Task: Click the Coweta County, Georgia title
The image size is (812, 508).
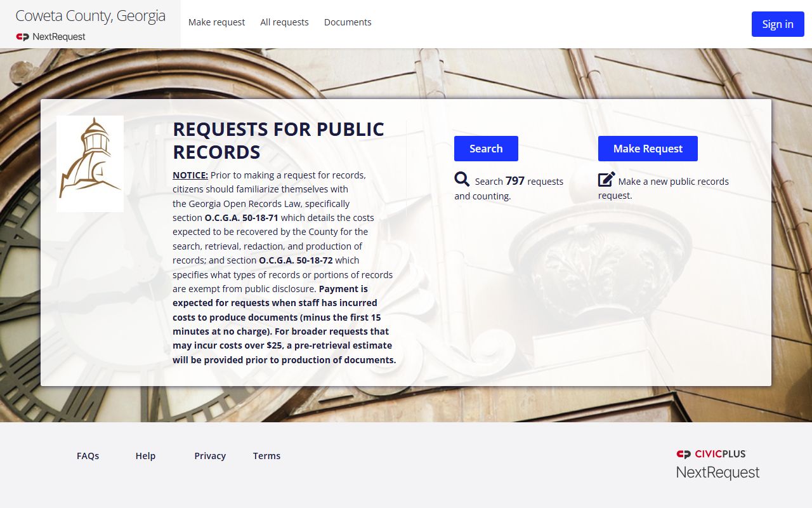Action: coord(90,16)
